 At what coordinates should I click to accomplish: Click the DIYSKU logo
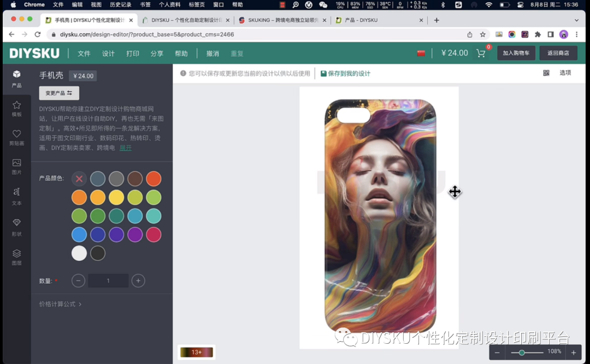click(x=34, y=53)
